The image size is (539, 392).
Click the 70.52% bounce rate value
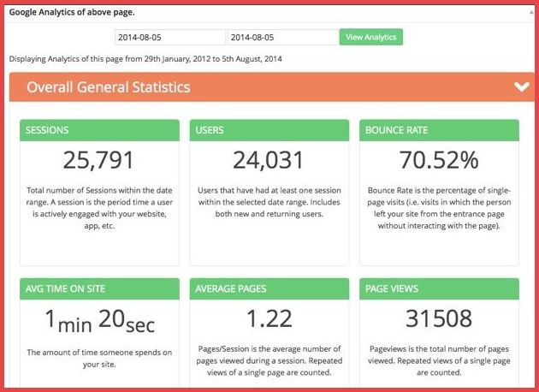point(439,160)
